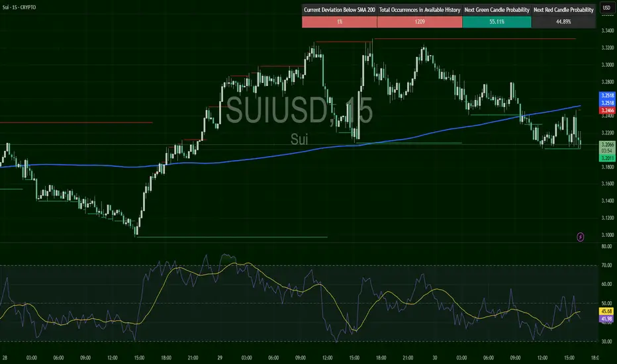Click the '1209' occurrences cell
This screenshot has width=617, height=364.
coord(420,22)
